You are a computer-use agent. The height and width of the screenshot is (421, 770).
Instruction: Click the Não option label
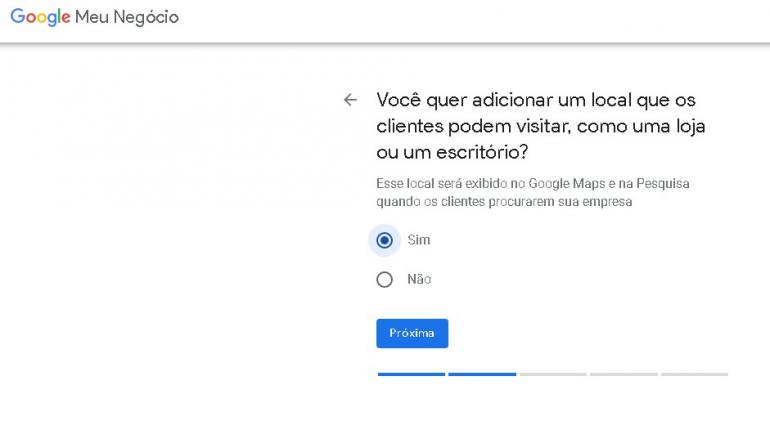(419, 280)
